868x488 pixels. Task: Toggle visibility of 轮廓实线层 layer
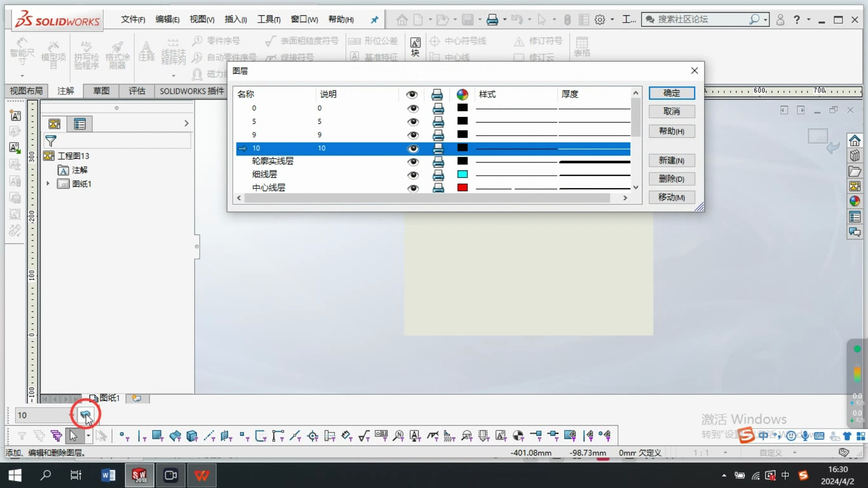[412, 161]
